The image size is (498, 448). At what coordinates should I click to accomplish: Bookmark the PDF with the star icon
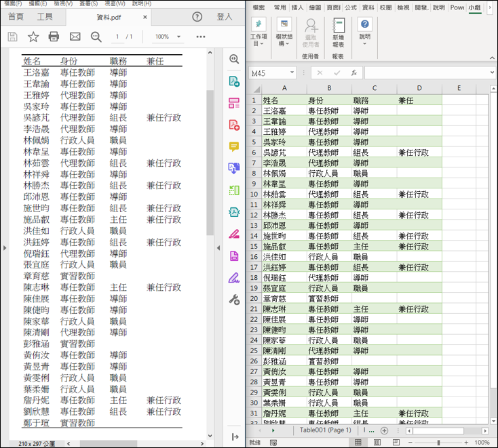point(33,37)
